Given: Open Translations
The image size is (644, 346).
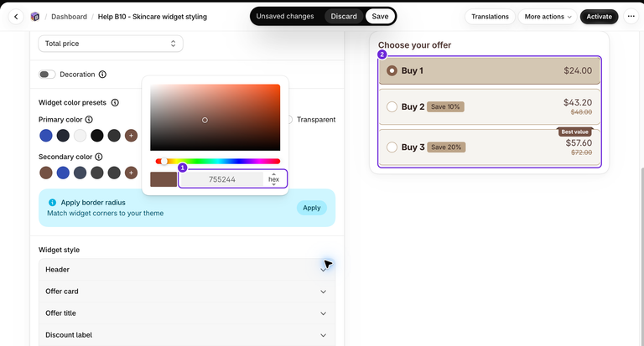Looking at the screenshot, I should [x=490, y=17].
